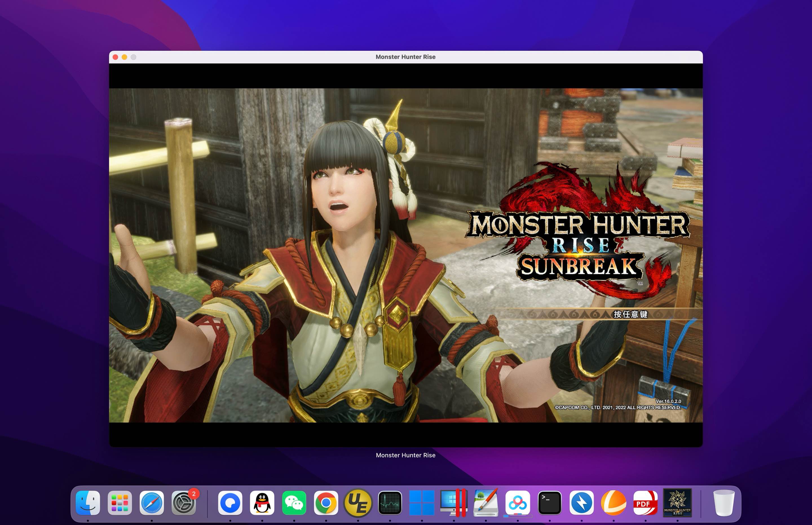This screenshot has width=812, height=525.
Task: Open the paintbrush disk app in Dock
Action: [x=486, y=502]
